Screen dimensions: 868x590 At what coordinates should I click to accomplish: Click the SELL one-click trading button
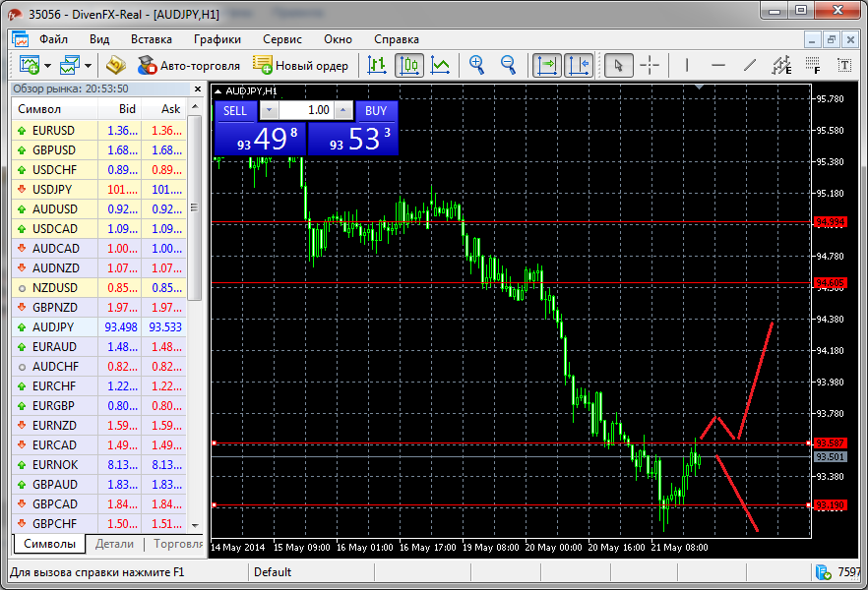click(235, 110)
